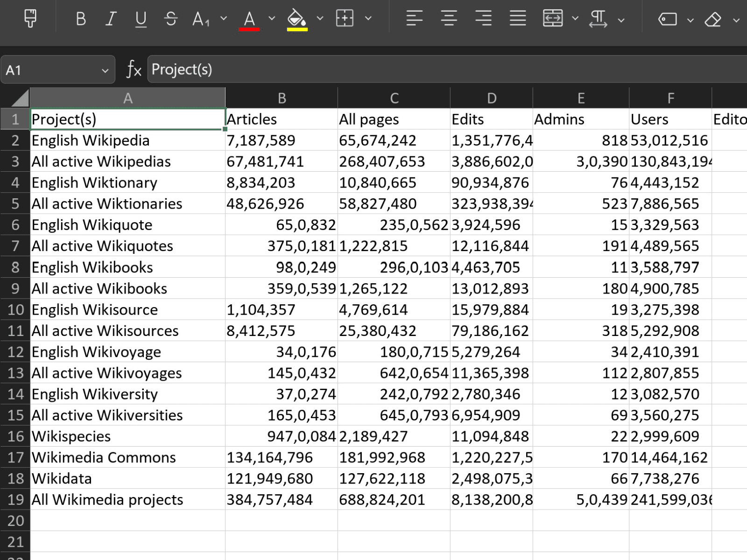Click cell A1 Project(s)

(x=127, y=119)
